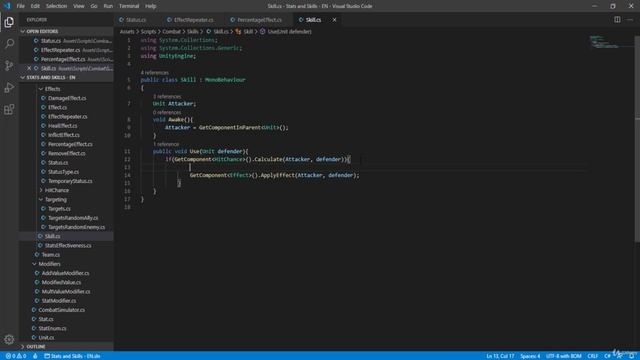Open the Source Control view
Viewport: 640px width, 360px height.
[9, 65]
